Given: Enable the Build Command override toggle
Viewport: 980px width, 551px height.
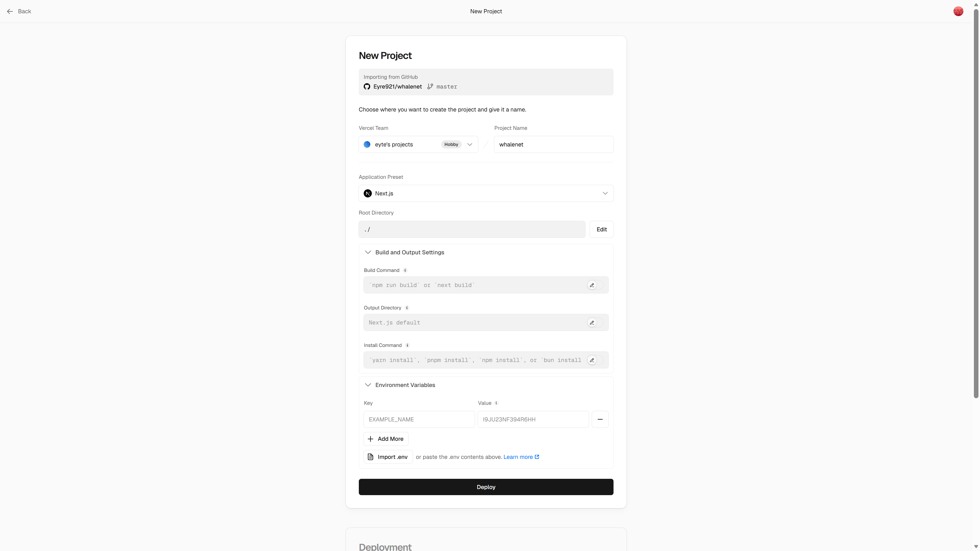Looking at the screenshot, I should [x=595, y=285].
